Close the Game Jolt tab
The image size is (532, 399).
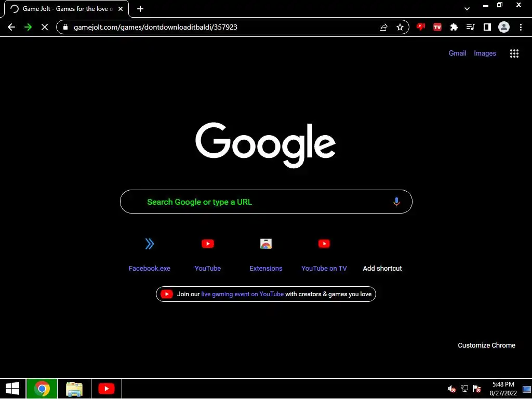(121, 9)
